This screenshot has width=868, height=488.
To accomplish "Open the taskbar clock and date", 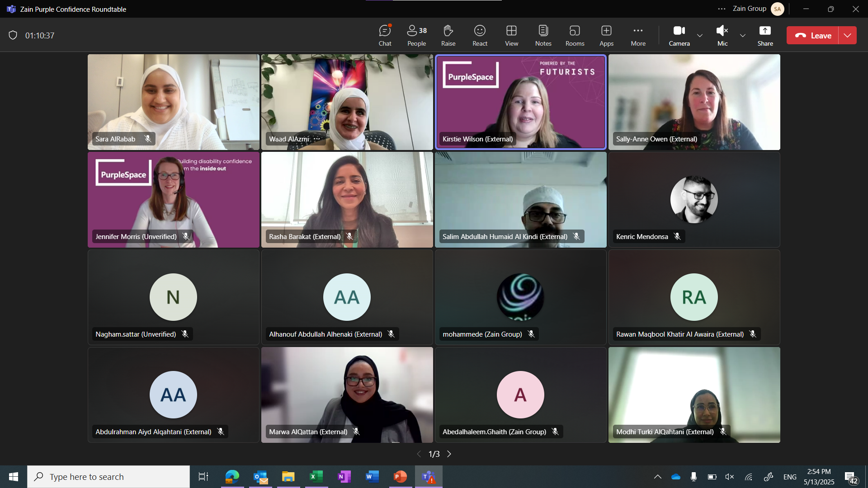I will click(x=819, y=477).
